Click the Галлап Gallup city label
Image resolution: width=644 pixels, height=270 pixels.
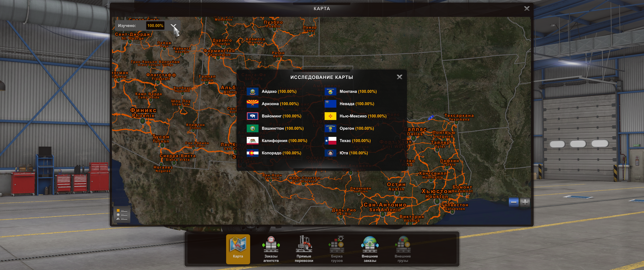pos(207,78)
